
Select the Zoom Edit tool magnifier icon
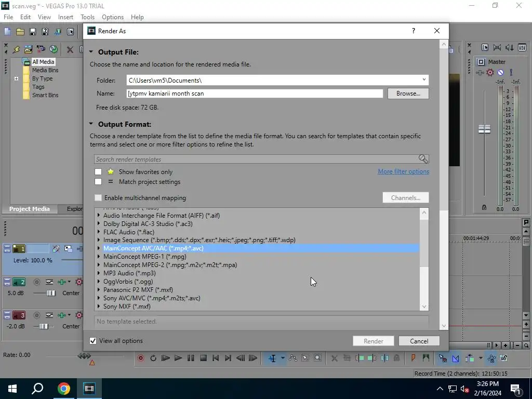coord(317,358)
